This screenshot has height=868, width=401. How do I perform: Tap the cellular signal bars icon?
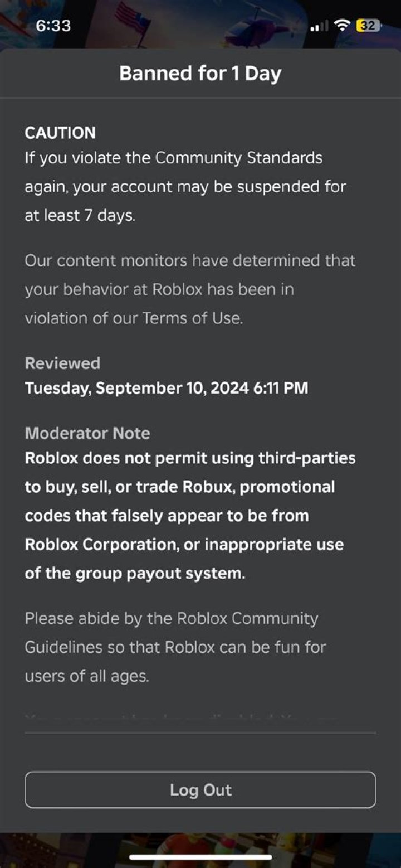click(319, 26)
